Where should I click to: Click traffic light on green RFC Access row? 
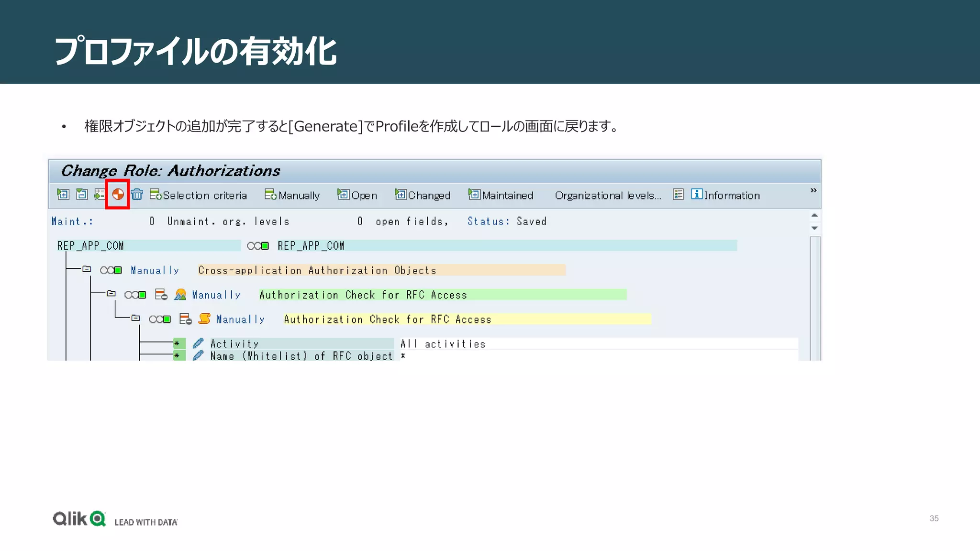(135, 295)
